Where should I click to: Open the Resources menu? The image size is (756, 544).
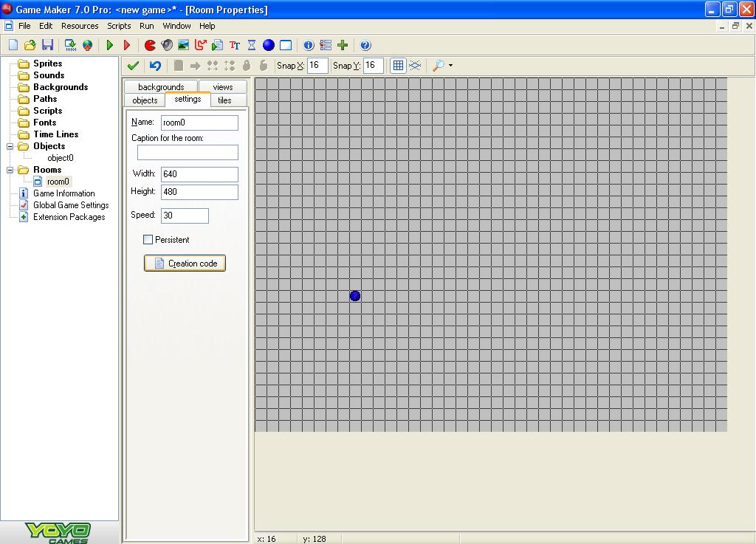coord(80,26)
